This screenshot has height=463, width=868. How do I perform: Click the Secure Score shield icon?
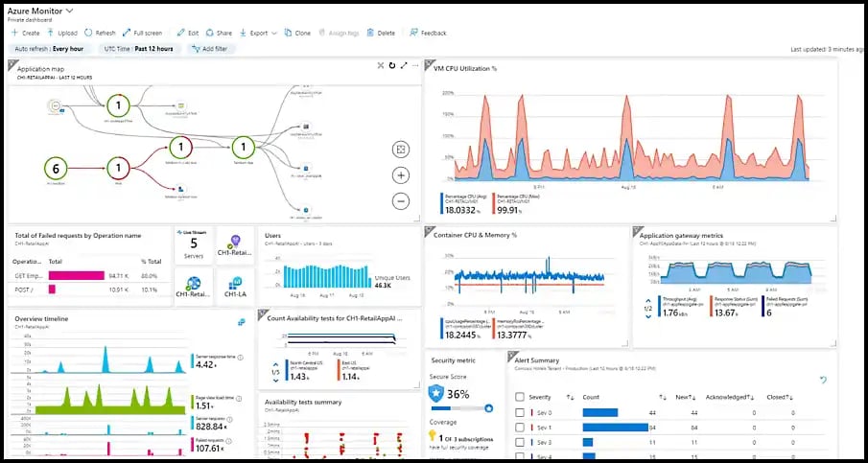click(436, 393)
